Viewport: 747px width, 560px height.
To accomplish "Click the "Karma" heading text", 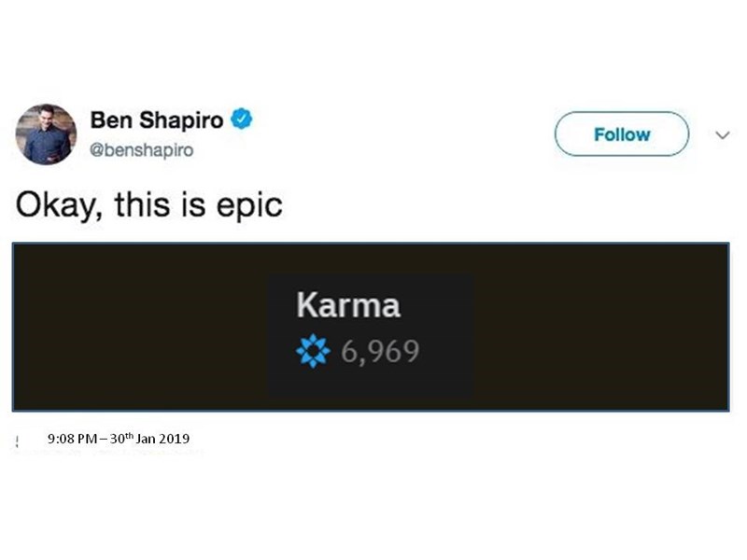I will coord(347,305).
